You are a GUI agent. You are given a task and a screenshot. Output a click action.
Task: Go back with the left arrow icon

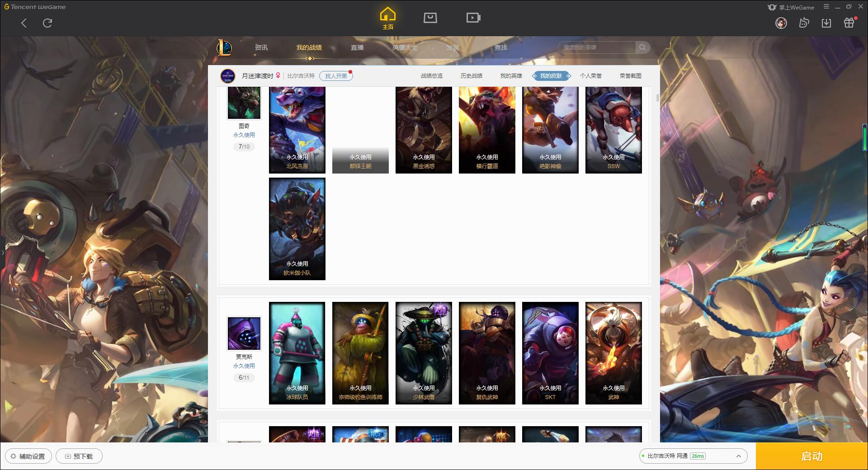24,23
